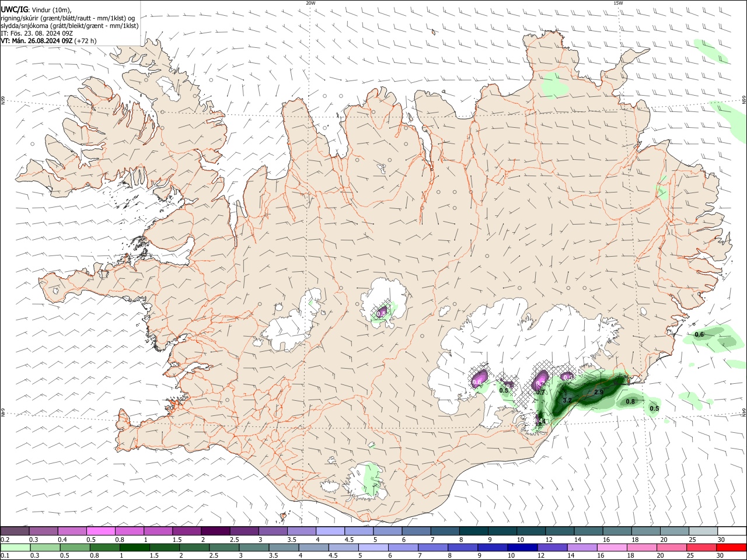Click the '0.7' precipitation value near the purple patch
This screenshot has height=560, width=747.
tap(540, 393)
